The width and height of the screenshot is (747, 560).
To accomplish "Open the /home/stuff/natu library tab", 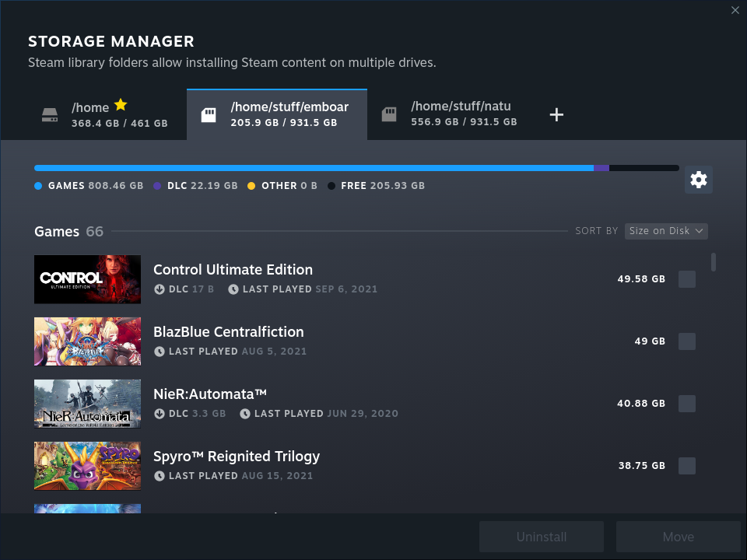I will pos(449,115).
